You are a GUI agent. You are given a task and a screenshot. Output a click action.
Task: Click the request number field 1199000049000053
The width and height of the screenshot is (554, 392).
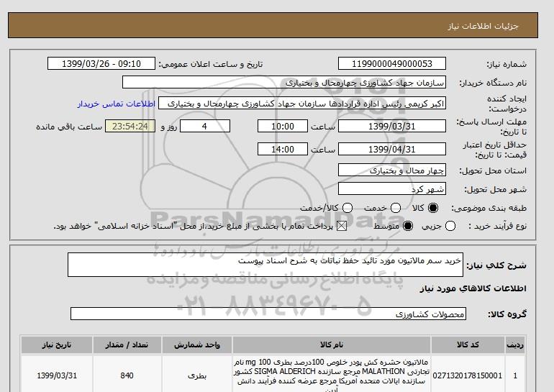392,63
